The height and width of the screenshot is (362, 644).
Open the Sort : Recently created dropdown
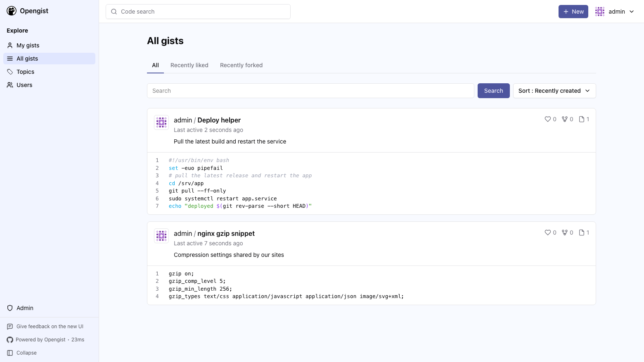click(554, 91)
